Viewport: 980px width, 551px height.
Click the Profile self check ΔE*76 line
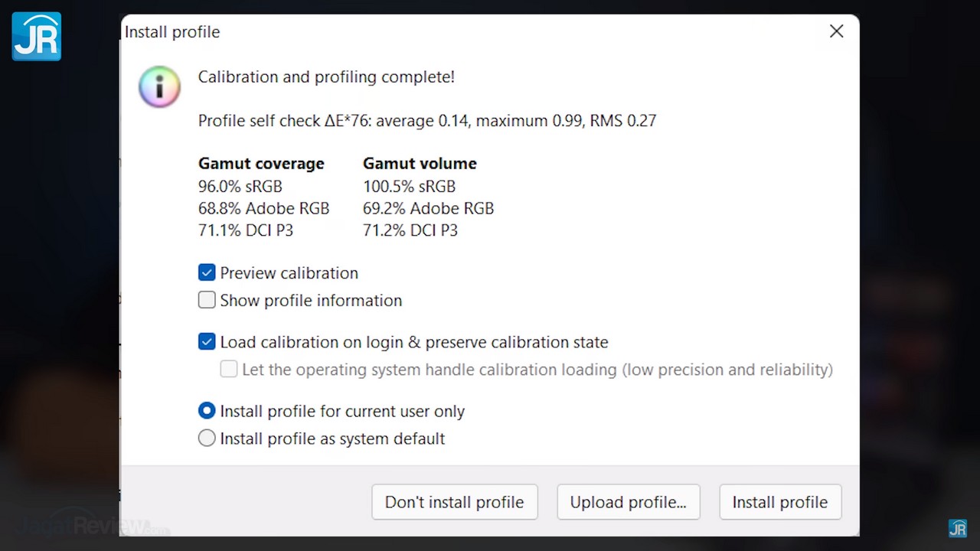pyautogui.click(x=426, y=121)
